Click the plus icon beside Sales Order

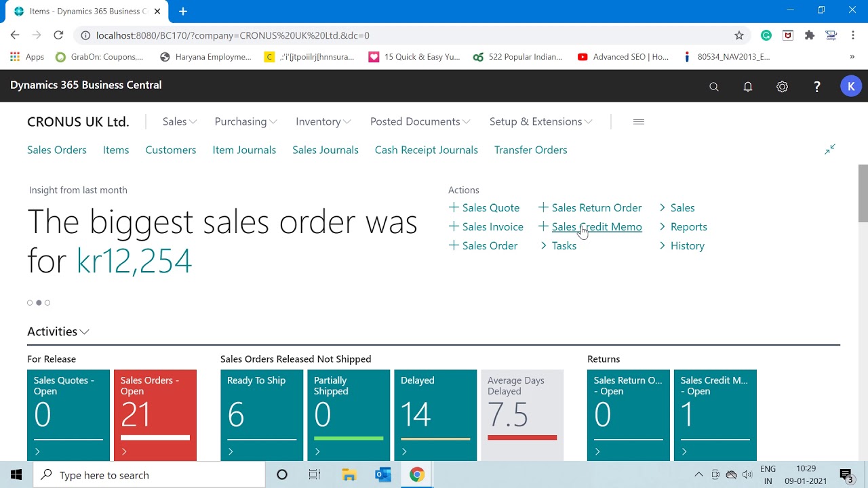pos(454,245)
